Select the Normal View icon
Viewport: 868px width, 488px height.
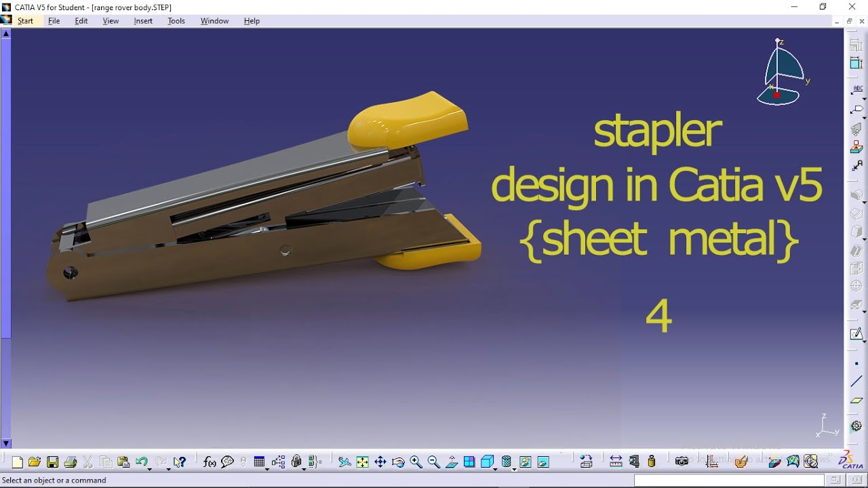coord(452,462)
